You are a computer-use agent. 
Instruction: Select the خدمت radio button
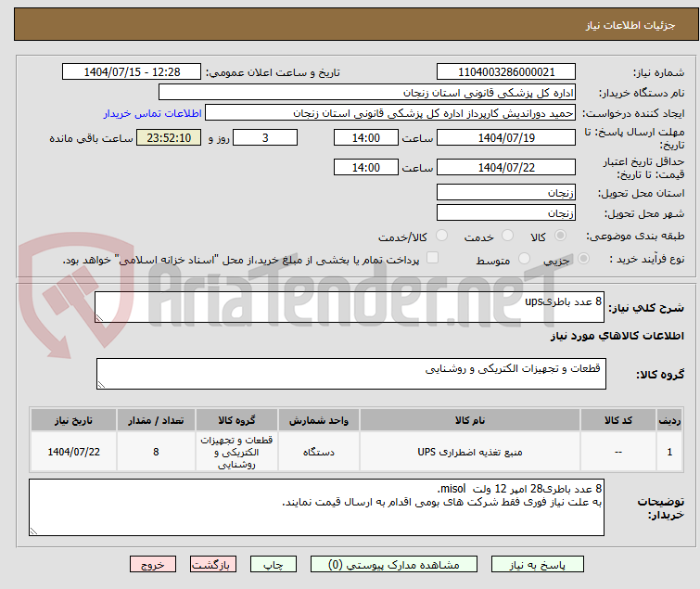(x=507, y=236)
